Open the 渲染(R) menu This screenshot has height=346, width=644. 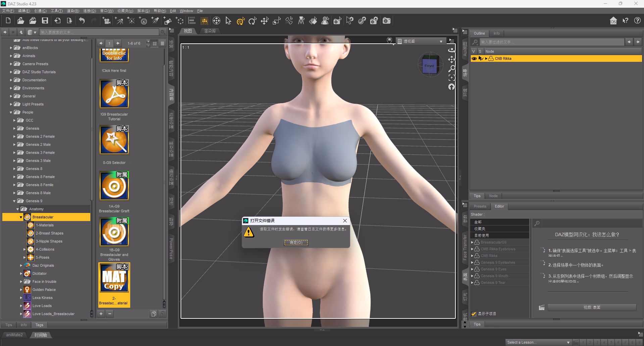click(73, 11)
